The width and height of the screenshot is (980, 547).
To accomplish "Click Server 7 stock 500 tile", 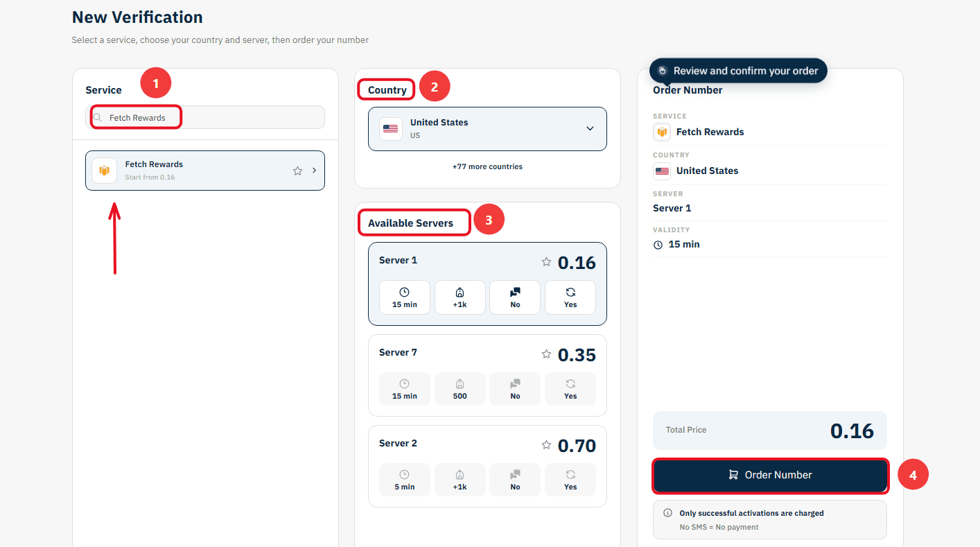I will tap(460, 389).
